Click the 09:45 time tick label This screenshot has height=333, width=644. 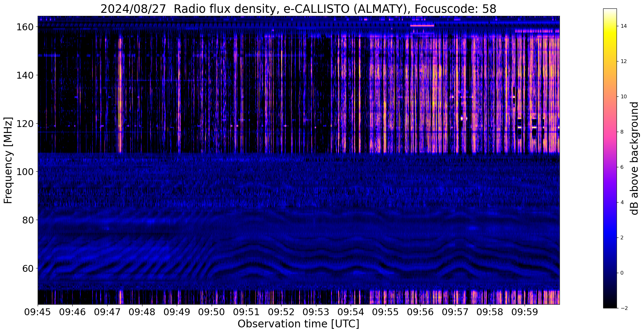pyautogui.click(x=38, y=312)
